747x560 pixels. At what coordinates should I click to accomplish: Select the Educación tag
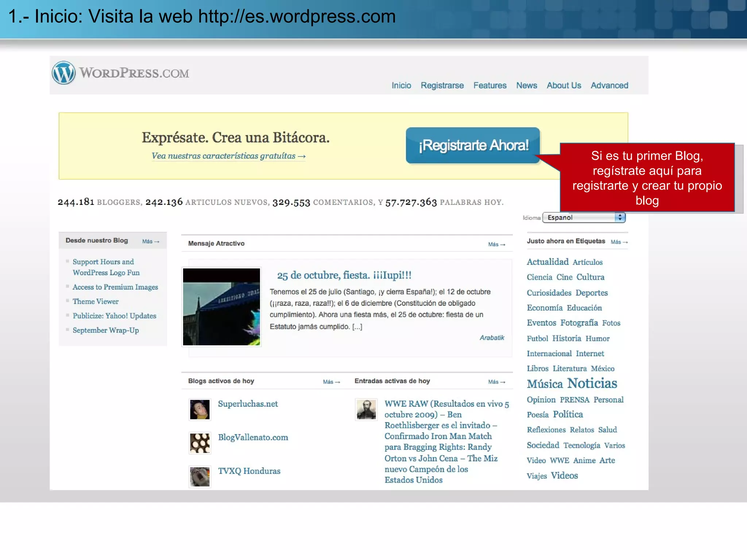coord(584,308)
